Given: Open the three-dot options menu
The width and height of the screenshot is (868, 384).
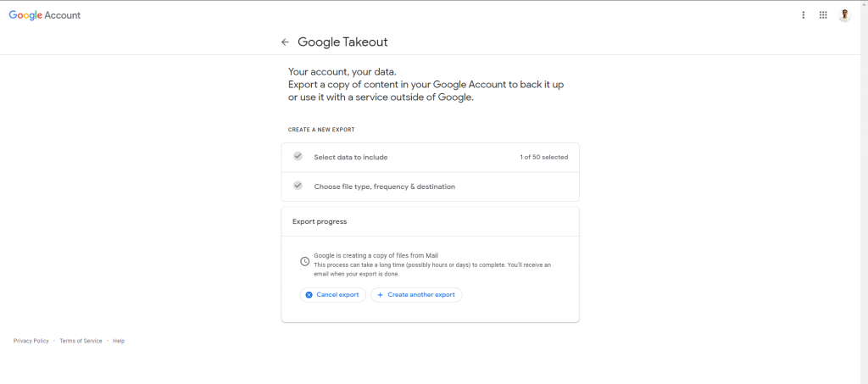Looking at the screenshot, I should (x=804, y=15).
